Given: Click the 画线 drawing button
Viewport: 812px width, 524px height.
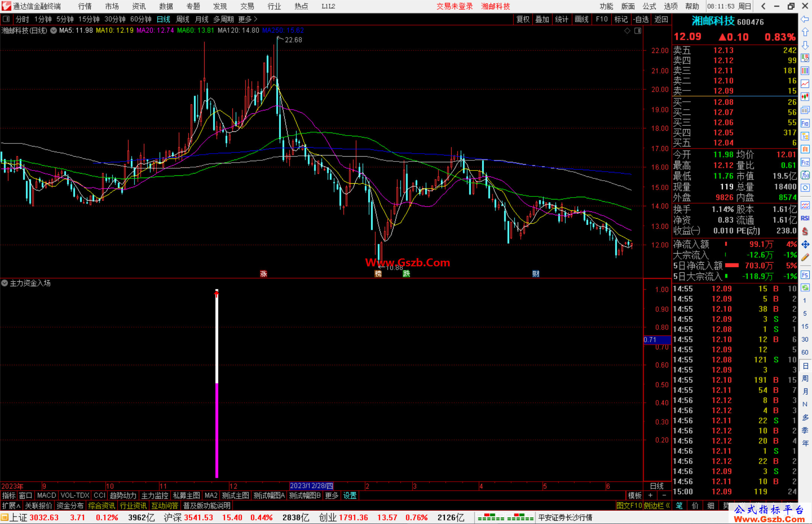Looking at the screenshot, I should click(582, 19).
